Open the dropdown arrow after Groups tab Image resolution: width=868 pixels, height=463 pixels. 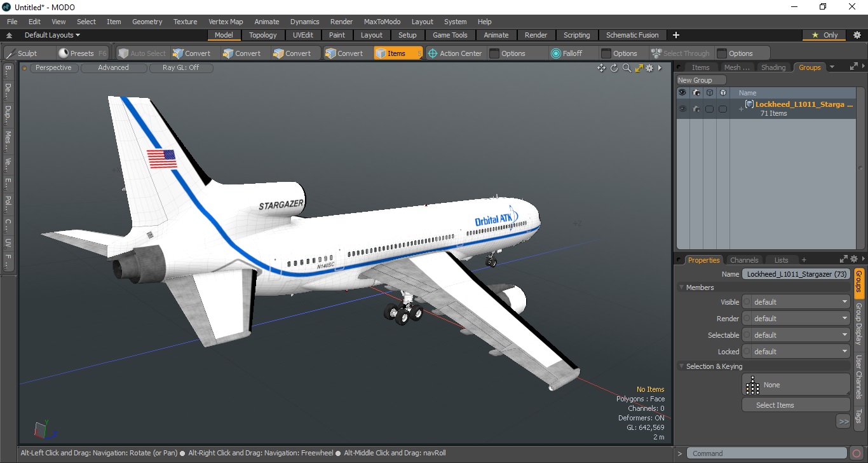click(x=832, y=67)
